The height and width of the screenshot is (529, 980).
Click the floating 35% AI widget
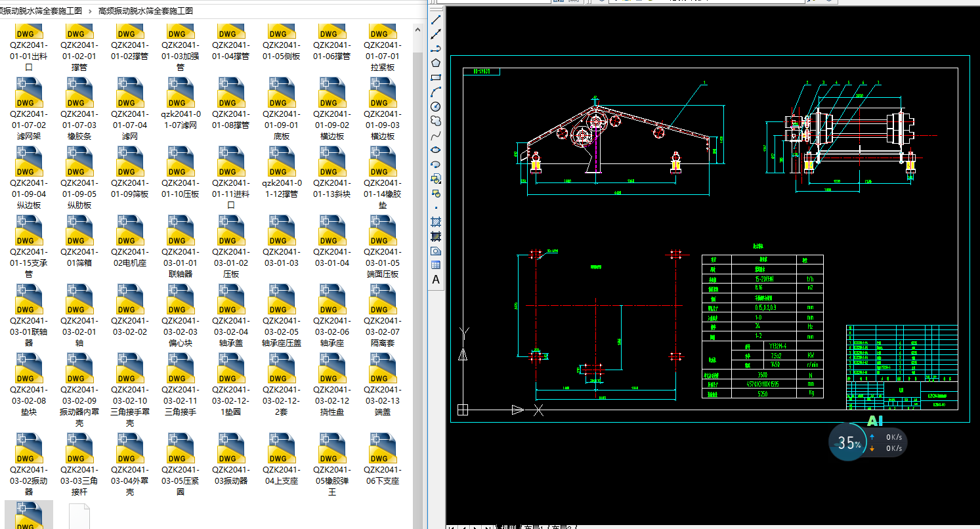pyautogui.click(x=848, y=443)
